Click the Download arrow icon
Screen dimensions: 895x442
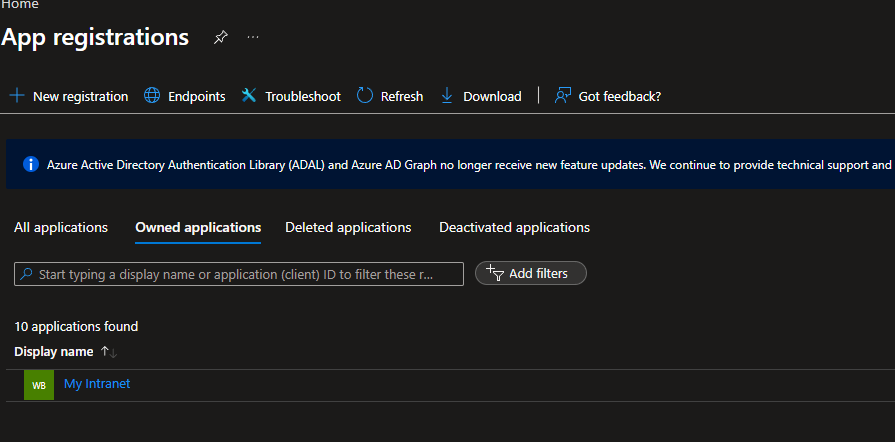pyautogui.click(x=447, y=96)
